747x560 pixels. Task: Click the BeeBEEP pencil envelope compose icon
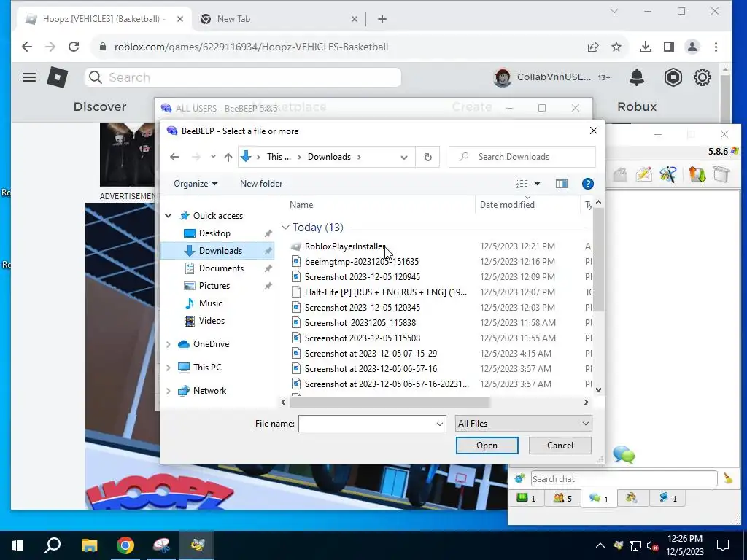click(643, 175)
